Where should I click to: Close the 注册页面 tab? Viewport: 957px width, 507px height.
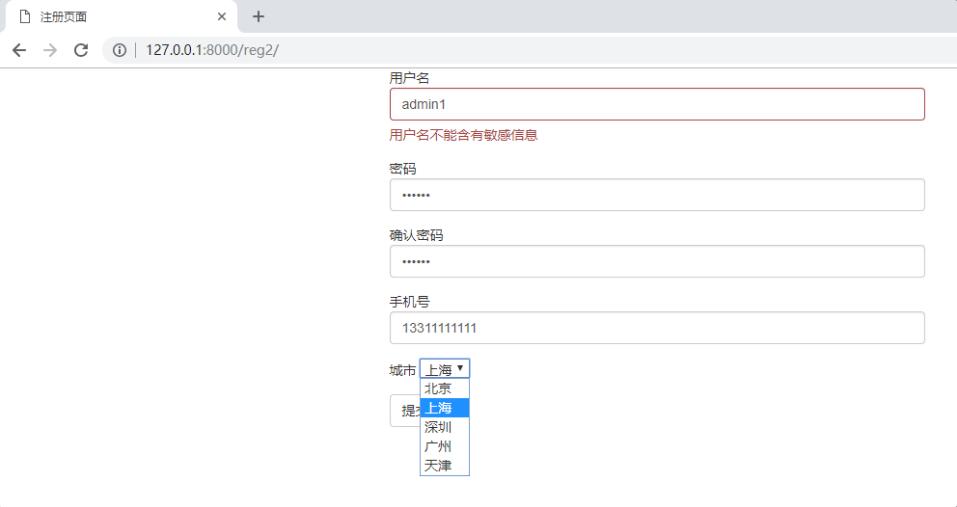click(222, 16)
